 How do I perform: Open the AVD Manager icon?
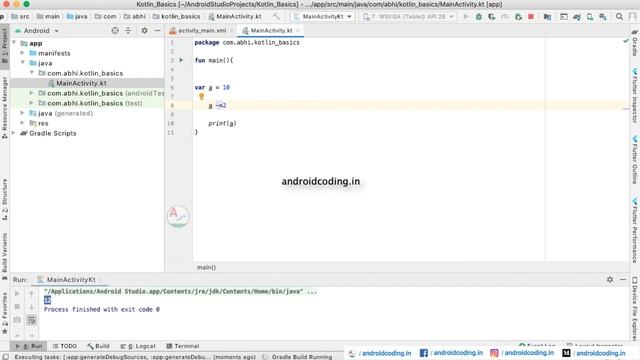[x=590, y=17]
